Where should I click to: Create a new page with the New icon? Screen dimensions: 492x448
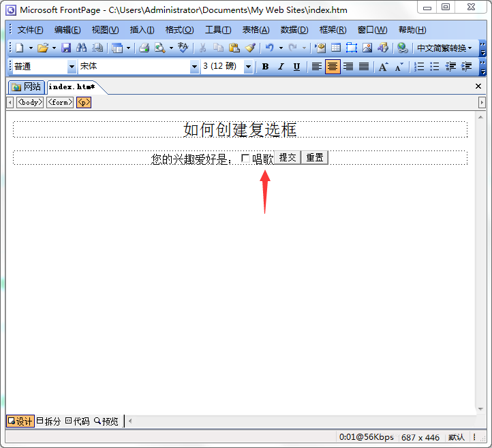(20, 48)
